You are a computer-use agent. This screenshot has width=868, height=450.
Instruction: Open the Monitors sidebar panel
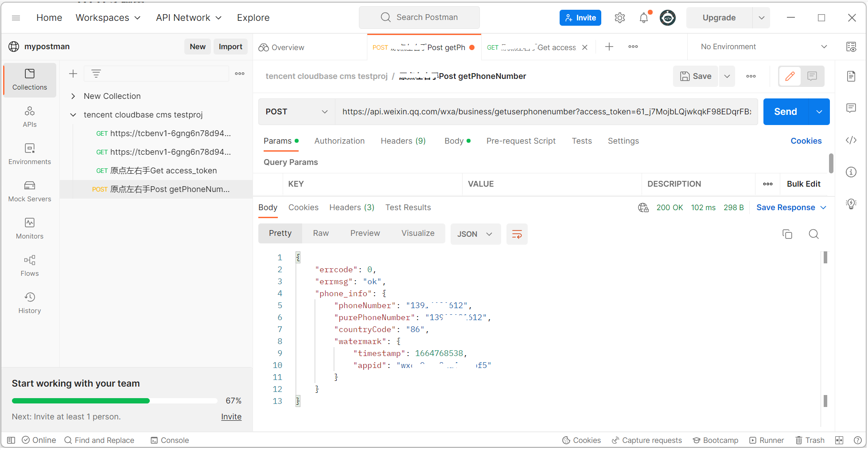(x=30, y=229)
